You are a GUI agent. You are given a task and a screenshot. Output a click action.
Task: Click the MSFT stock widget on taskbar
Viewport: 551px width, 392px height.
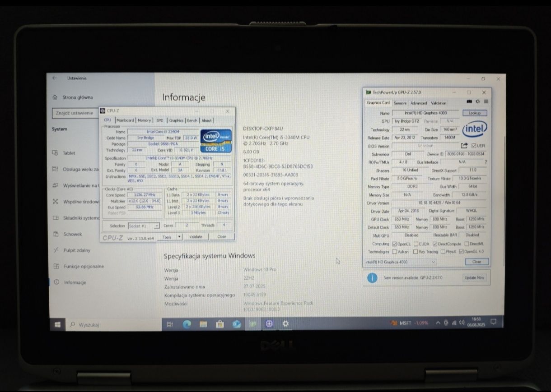[409, 323]
